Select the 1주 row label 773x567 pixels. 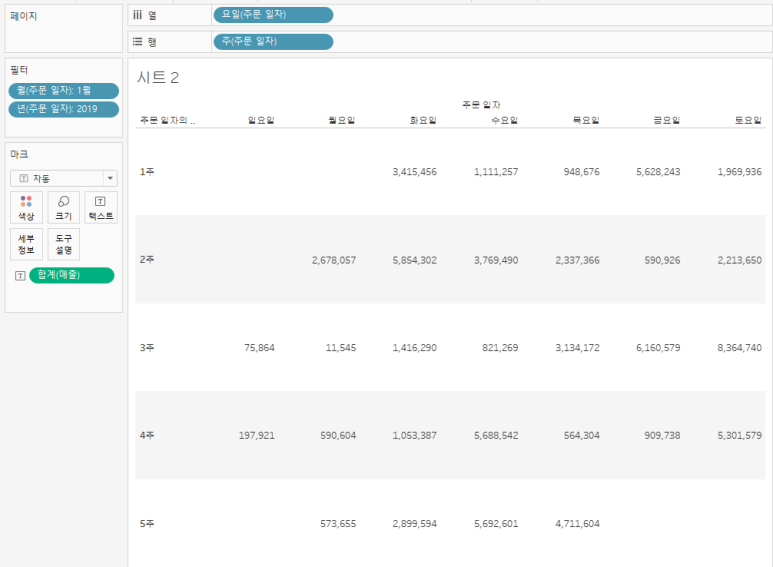[x=147, y=172]
